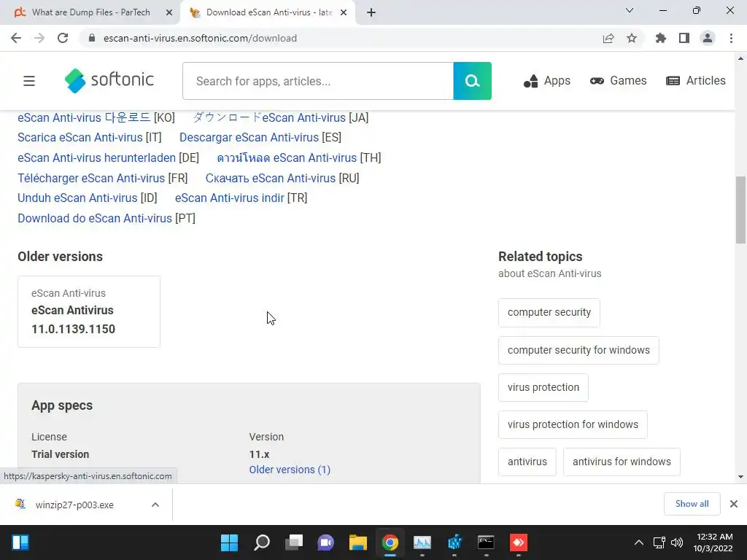This screenshot has width=747, height=560.
Task: Select the Download eScan Anti-virus tab
Action: point(268,12)
